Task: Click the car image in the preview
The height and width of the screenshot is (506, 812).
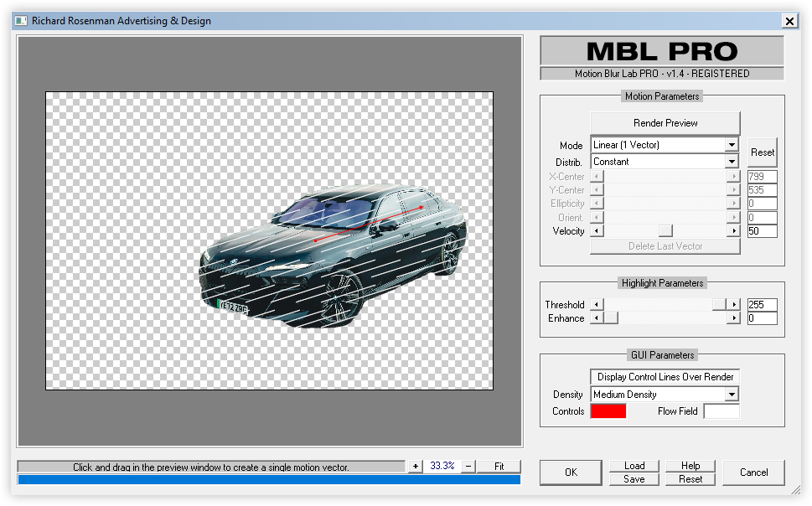Action: coord(333,256)
